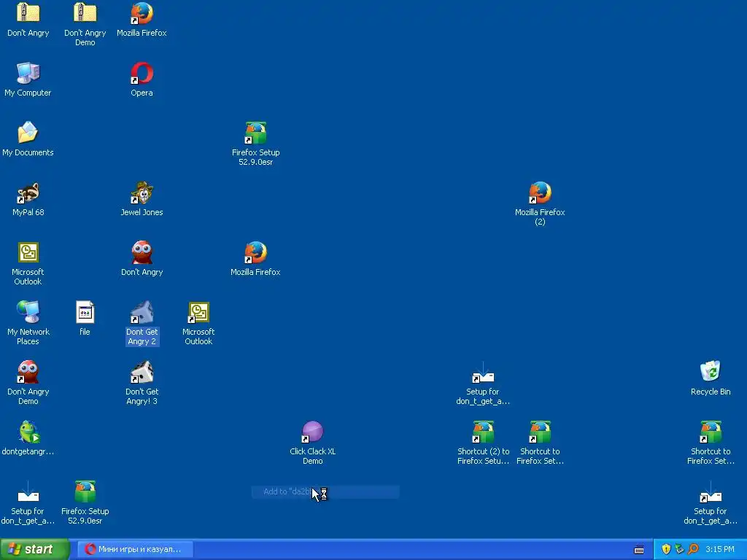The width and height of the screenshot is (747, 560).
Task: Click the orange magnifier tray icon
Action: (693, 549)
